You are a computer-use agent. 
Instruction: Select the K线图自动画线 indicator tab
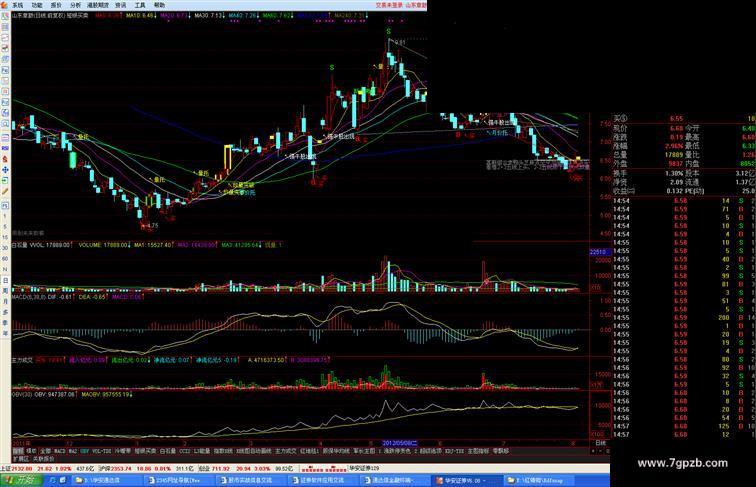point(254,451)
